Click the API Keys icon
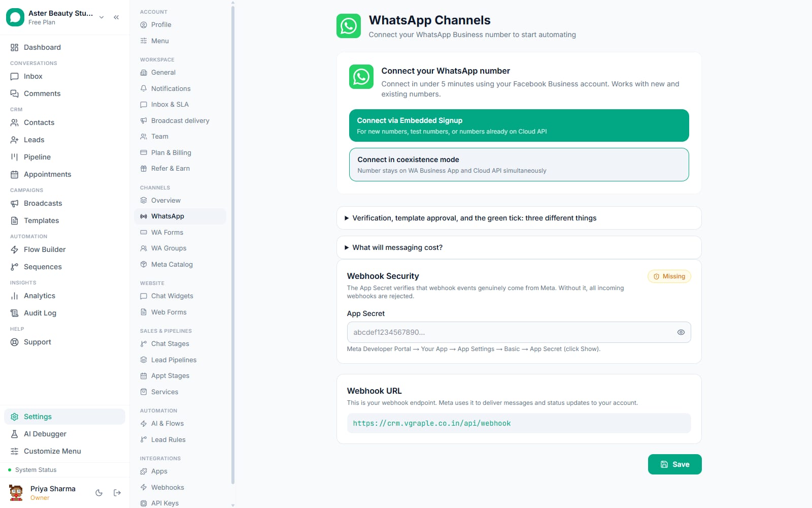The image size is (812, 508). 144,503
